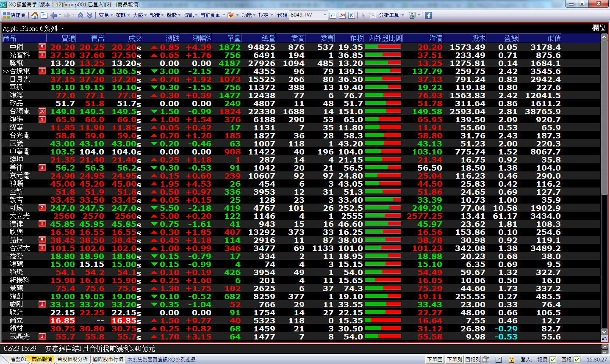Switch to the 國際股市行情 tab
This screenshot has width=610, height=364.
(108, 359)
